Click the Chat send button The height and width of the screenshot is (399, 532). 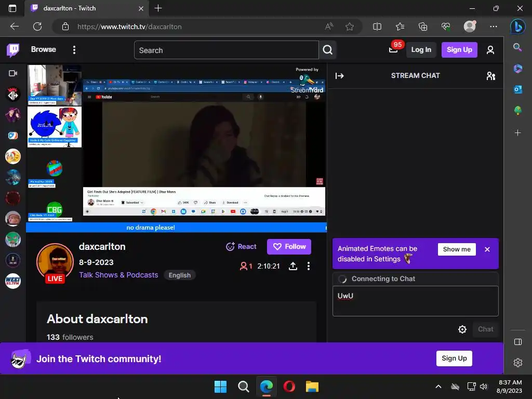tap(485, 329)
